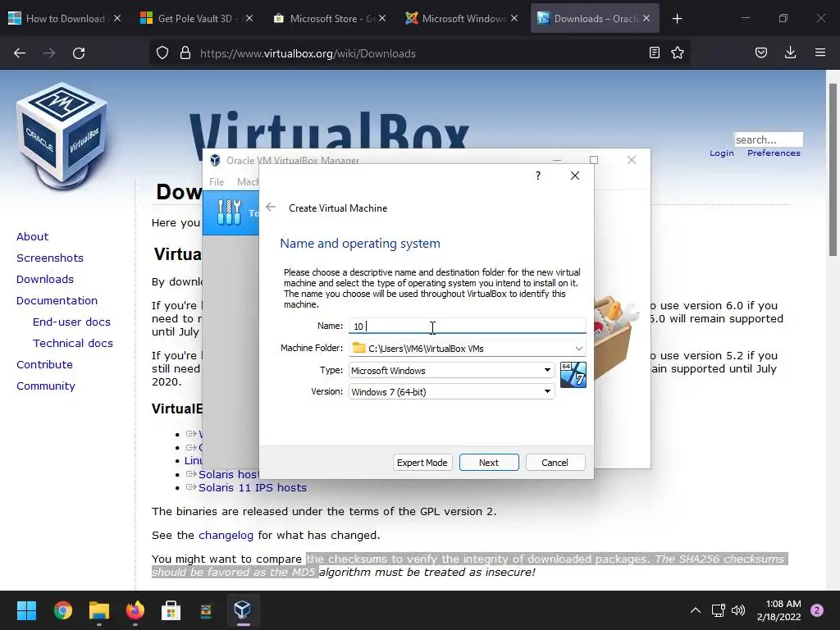The width and height of the screenshot is (840, 630).
Task: Close the How to Download tab
Action: [117, 19]
